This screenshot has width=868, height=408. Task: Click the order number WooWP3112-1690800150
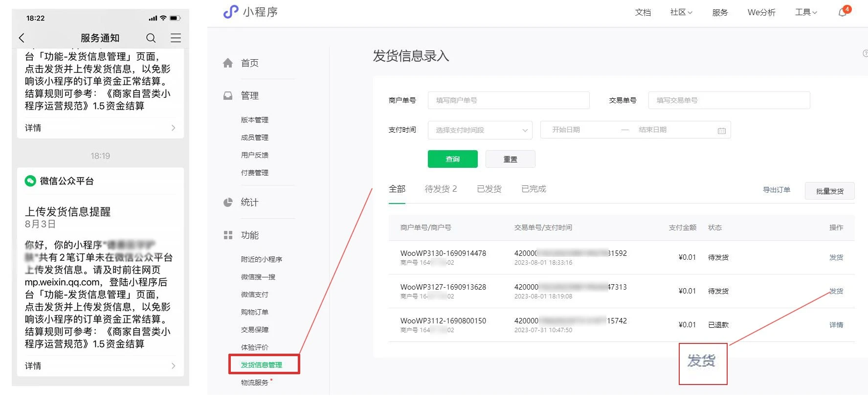pyautogui.click(x=443, y=321)
